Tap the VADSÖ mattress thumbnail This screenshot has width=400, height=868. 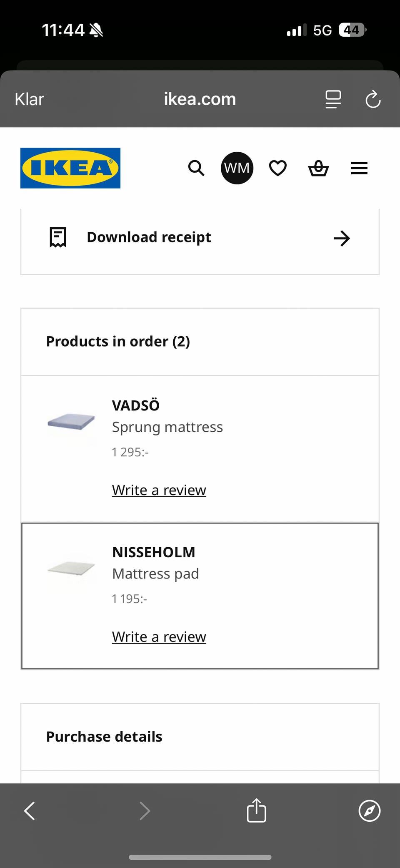click(x=71, y=422)
